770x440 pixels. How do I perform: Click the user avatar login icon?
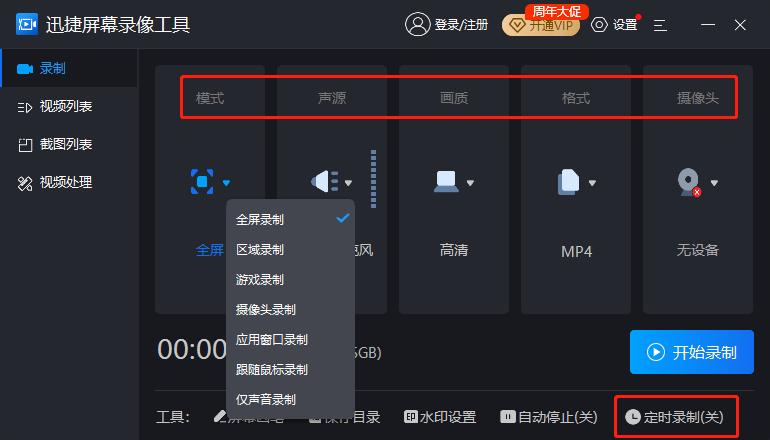[417, 24]
